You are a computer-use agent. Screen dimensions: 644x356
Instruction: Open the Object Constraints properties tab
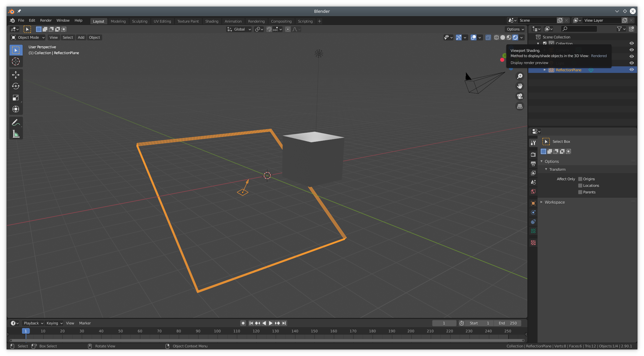pos(533,222)
